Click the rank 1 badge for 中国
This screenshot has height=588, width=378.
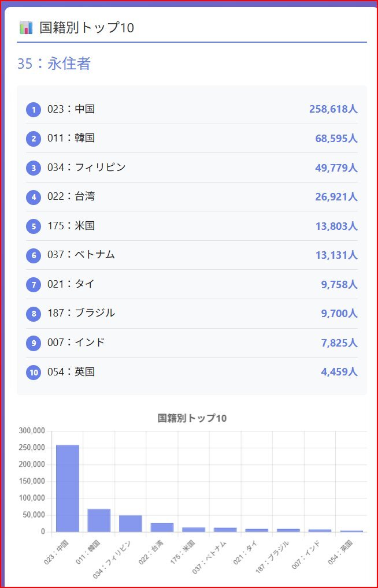34,109
